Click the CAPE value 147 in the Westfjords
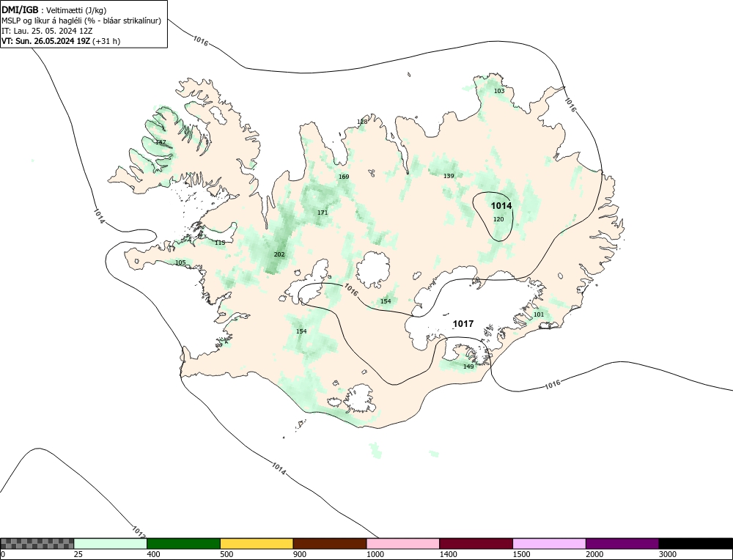Image resolution: width=733 pixels, height=560 pixels. pyautogui.click(x=161, y=142)
